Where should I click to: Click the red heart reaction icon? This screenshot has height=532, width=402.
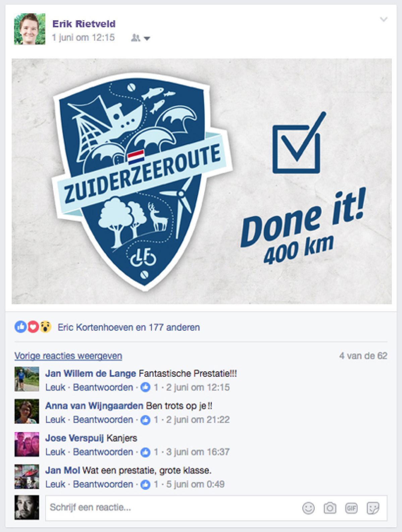click(33, 327)
